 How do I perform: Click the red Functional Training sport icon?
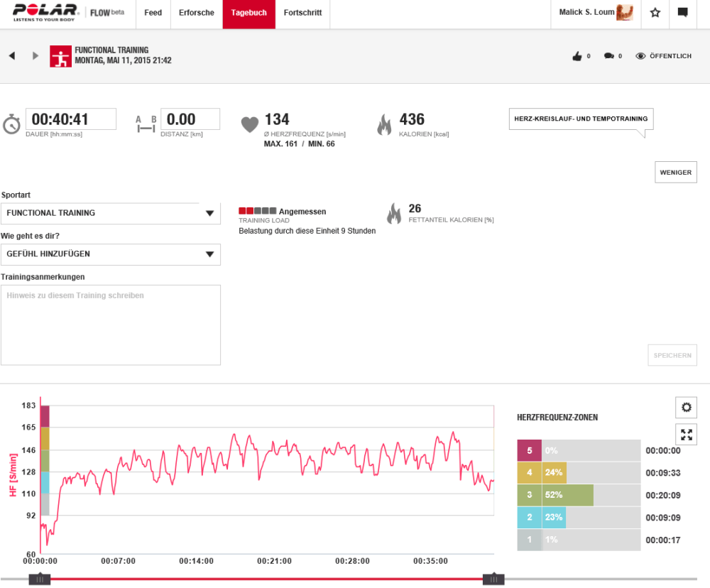60,56
